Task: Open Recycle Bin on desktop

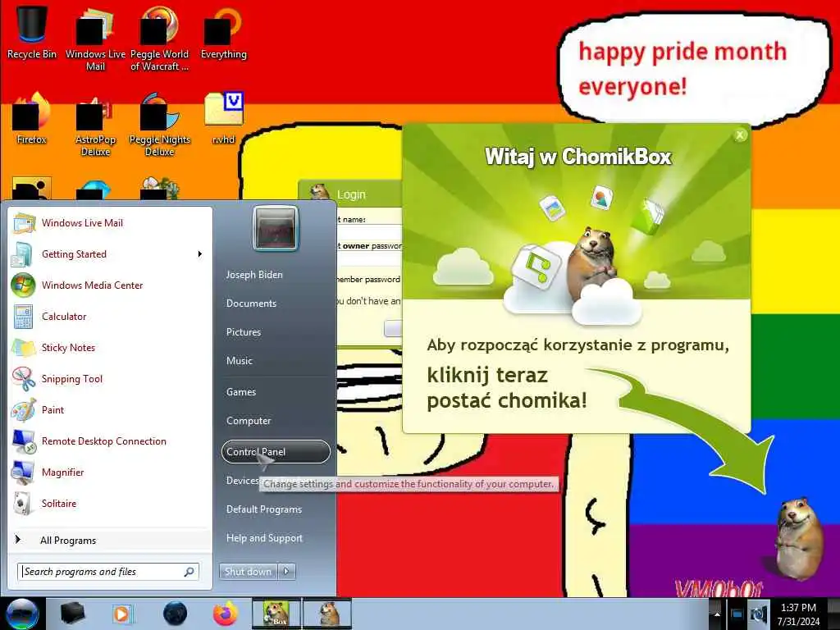Action: (x=32, y=32)
